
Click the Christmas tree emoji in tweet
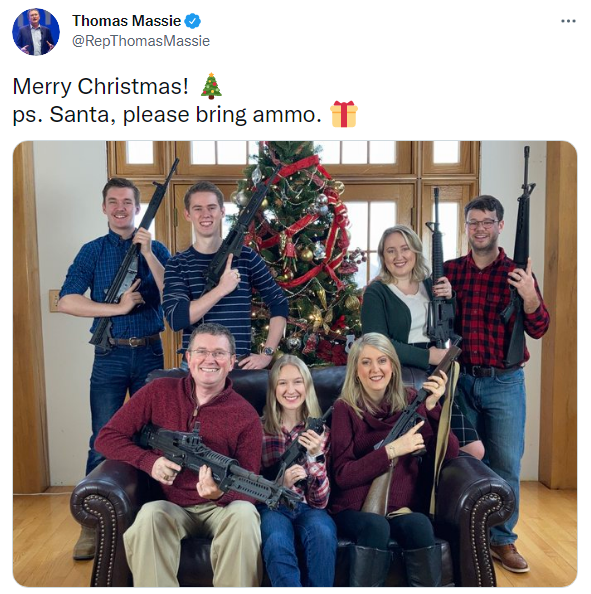tap(211, 86)
